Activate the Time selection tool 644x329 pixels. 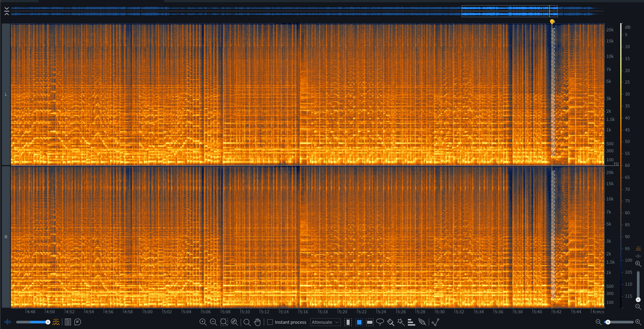click(348, 322)
